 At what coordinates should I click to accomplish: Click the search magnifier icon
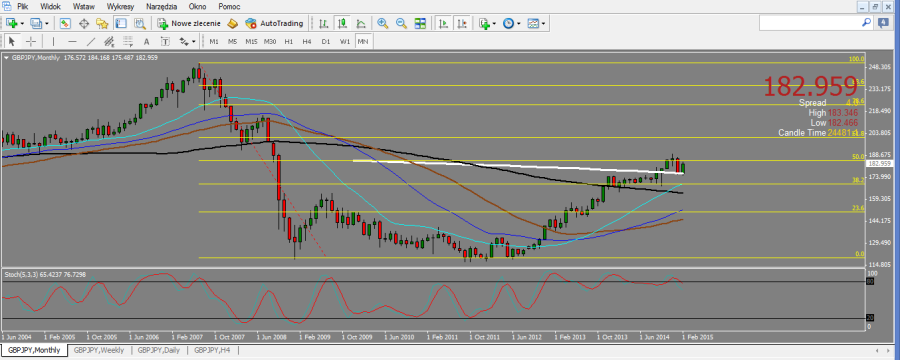(867, 23)
